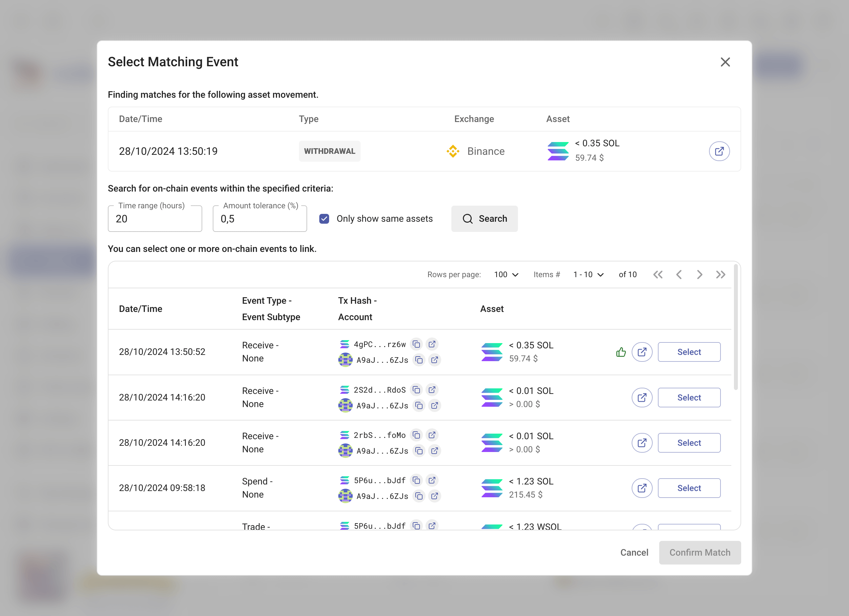This screenshot has width=849, height=616.
Task: Click the events list vertical scrollbar
Action: pos(736,328)
